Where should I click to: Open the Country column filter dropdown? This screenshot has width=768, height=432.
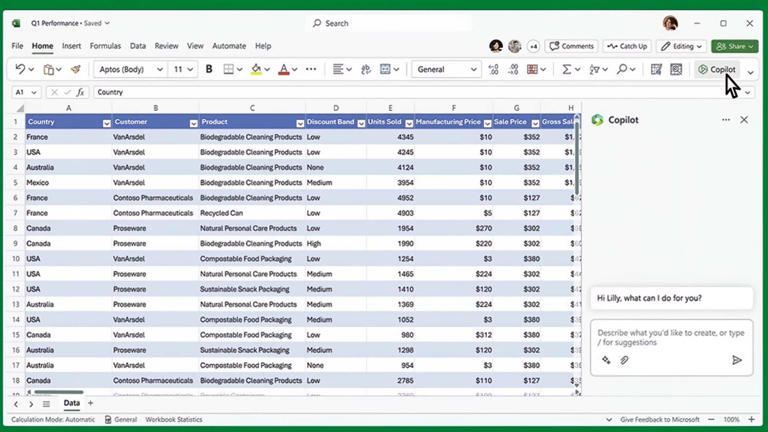(x=106, y=123)
